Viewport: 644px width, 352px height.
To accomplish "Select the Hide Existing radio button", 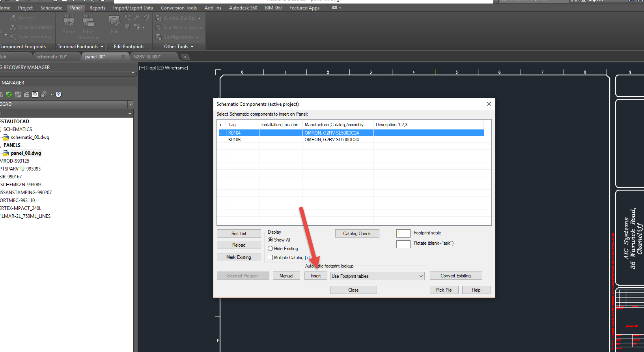I will [x=271, y=249].
